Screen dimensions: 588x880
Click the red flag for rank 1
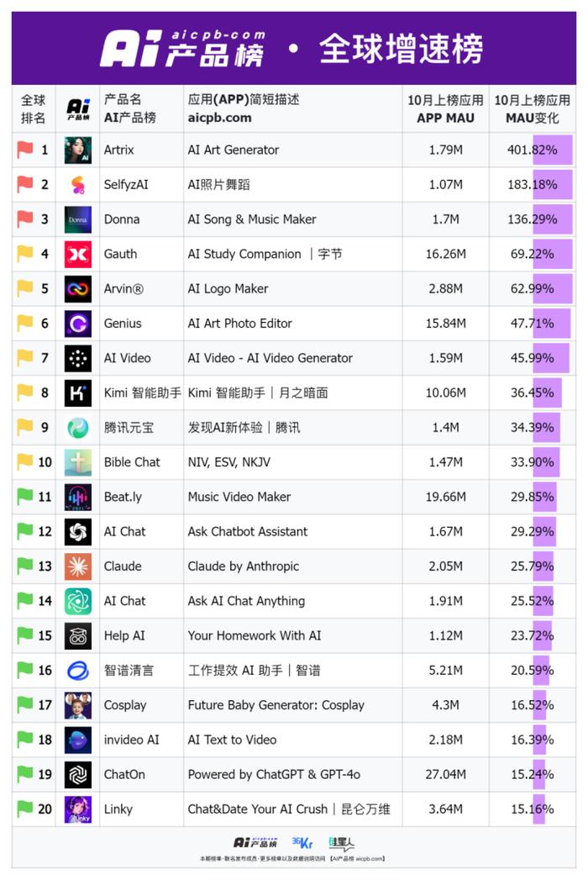coord(24,150)
